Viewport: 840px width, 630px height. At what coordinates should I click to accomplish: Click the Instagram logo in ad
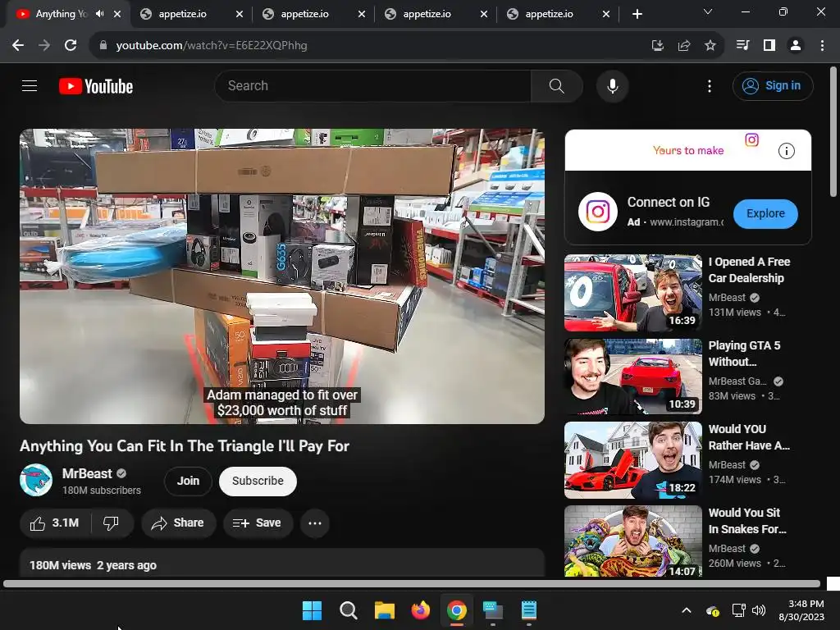(598, 212)
